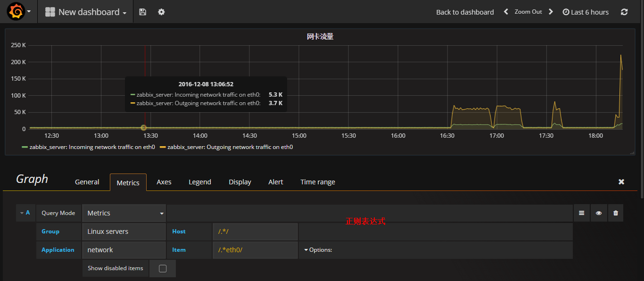Open dashboard settings gear icon
The width and height of the screenshot is (644, 281).
click(x=161, y=12)
